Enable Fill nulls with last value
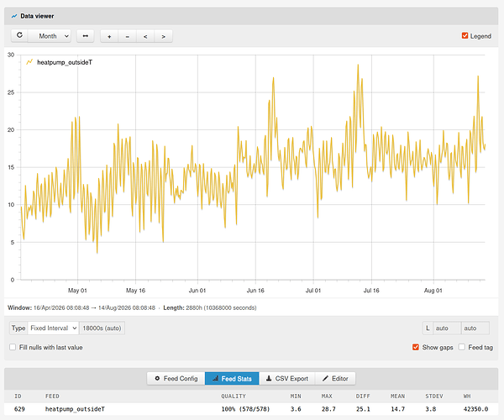 click(x=13, y=347)
